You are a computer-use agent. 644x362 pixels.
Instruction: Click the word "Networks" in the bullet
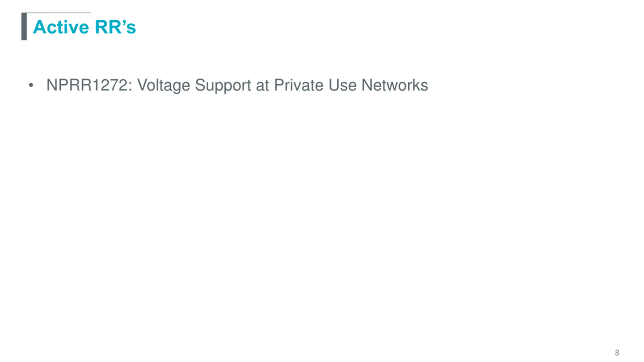click(x=394, y=85)
